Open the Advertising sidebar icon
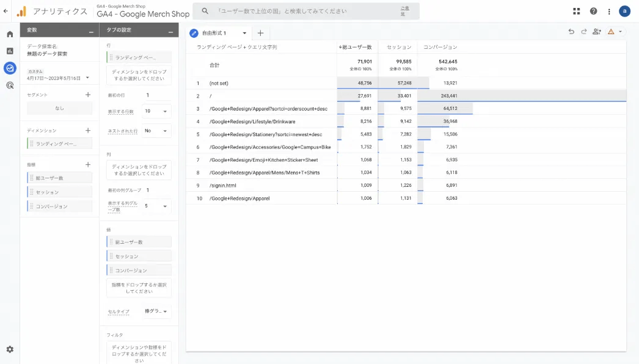This screenshot has width=639, height=364. pyautogui.click(x=10, y=85)
